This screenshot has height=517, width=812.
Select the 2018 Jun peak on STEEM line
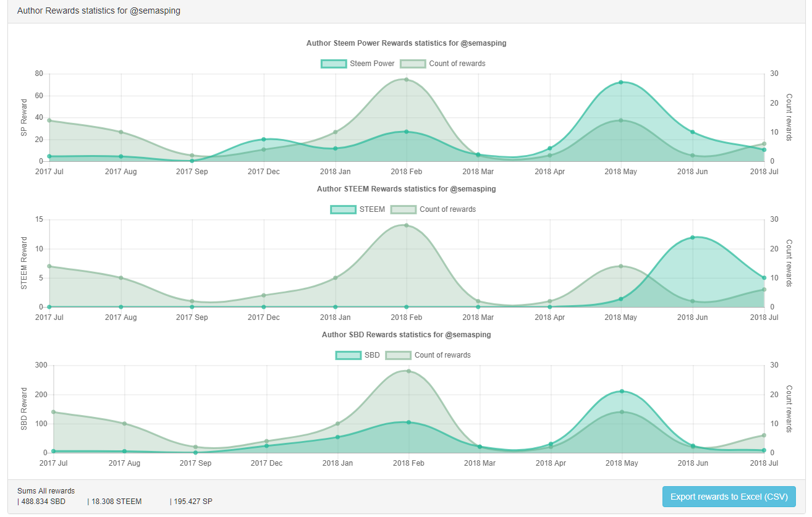coord(693,237)
